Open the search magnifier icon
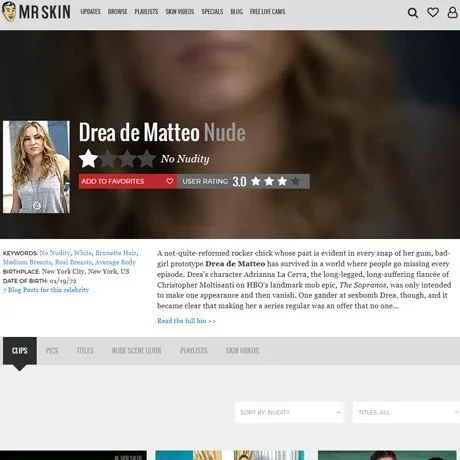Screen dimensions: 460x460 point(413,13)
